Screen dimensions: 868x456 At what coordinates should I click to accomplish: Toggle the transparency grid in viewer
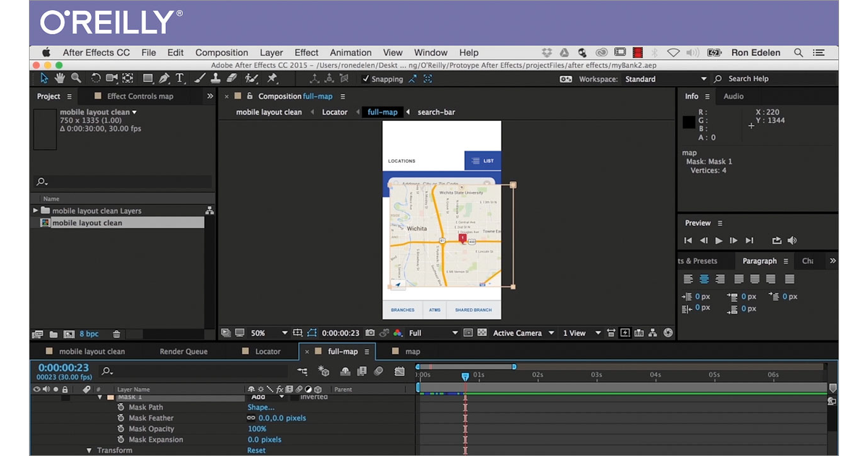tap(481, 333)
